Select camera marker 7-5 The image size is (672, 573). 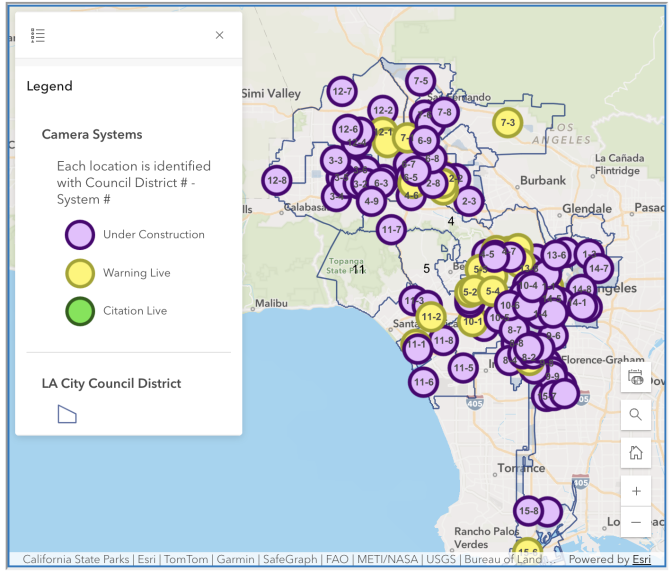coord(420,81)
